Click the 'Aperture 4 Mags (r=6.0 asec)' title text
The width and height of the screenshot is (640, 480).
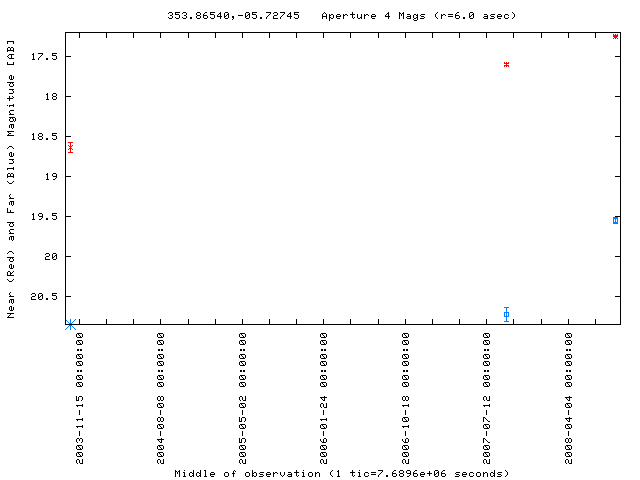pyautogui.click(x=419, y=16)
